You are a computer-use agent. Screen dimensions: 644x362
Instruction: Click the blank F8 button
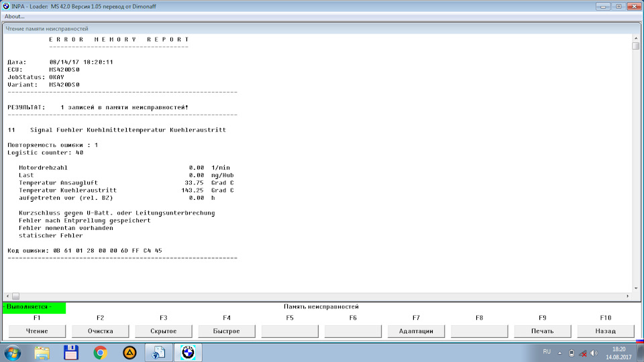[479, 330]
